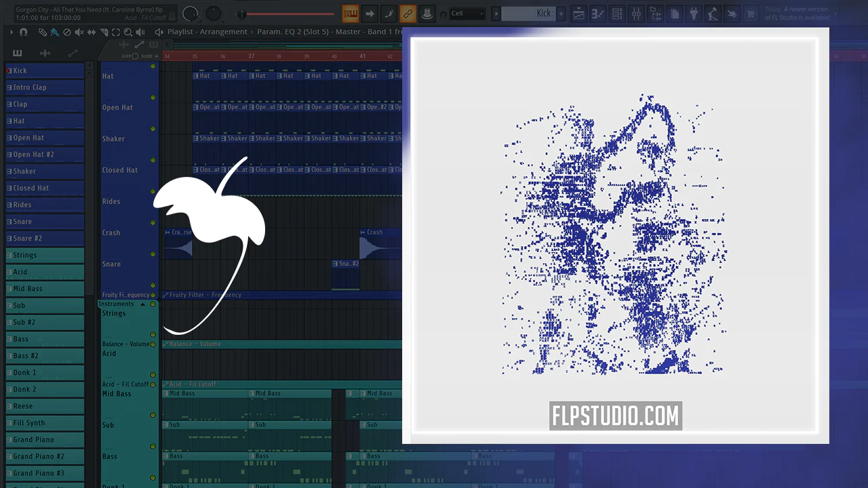Viewport: 868px width, 488px height.
Task: Click the hand icon in the top toolbar
Action: [x=732, y=13]
